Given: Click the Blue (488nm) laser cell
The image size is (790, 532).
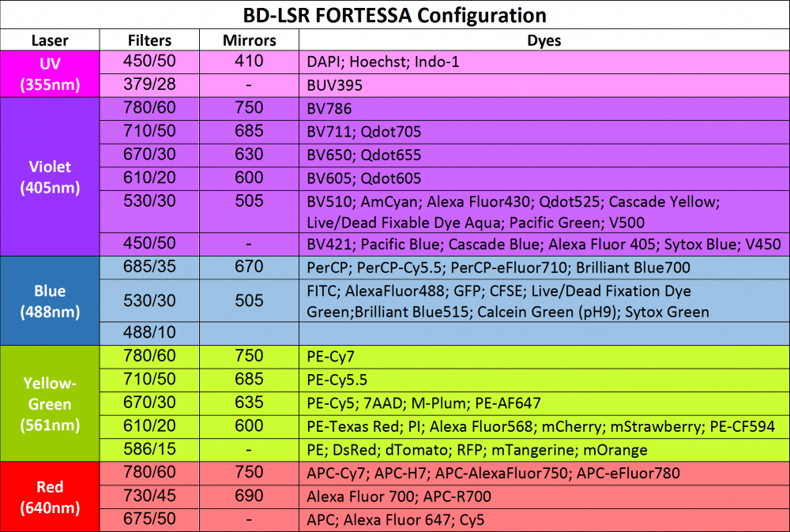Looking at the screenshot, I should click(50, 301).
